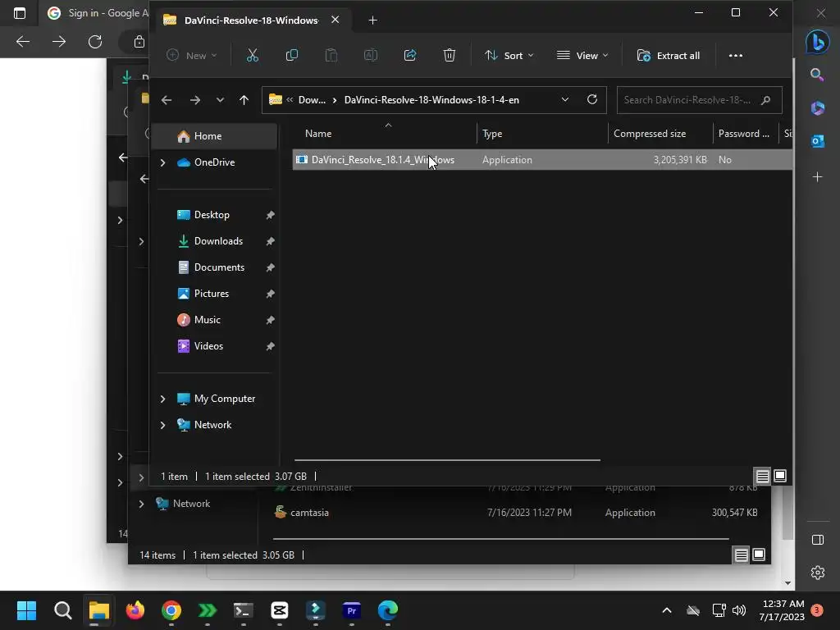Open File Explorer from the taskbar

[98, 610]
